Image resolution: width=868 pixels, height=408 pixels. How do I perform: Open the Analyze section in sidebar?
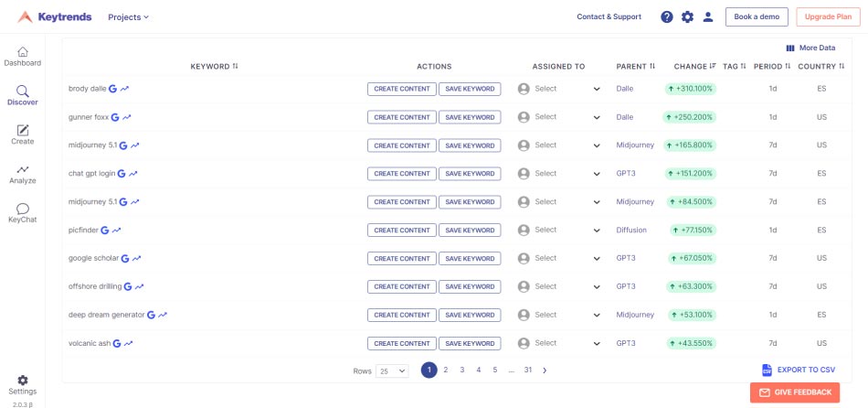click(23, 174)
